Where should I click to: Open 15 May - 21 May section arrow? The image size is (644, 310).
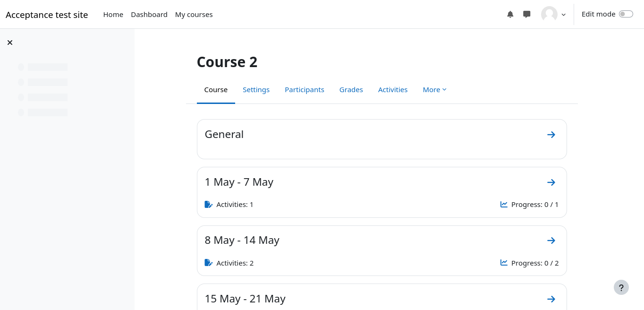click(x=551, y=299)
